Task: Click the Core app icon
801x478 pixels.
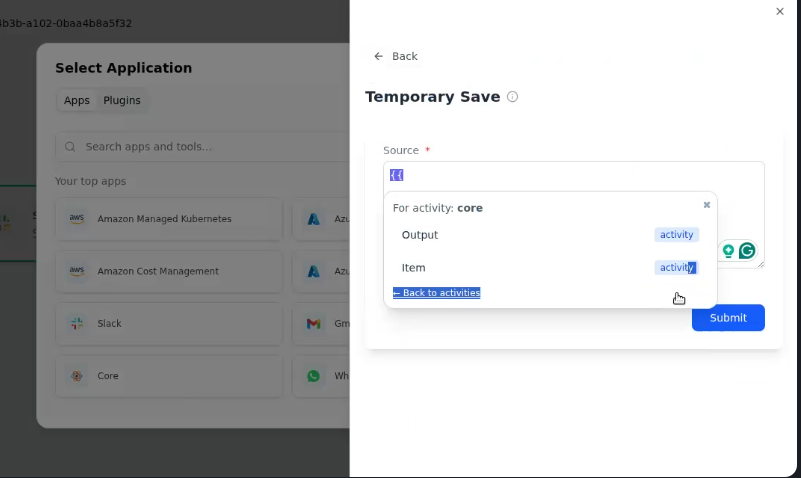Action: [77, 376]
